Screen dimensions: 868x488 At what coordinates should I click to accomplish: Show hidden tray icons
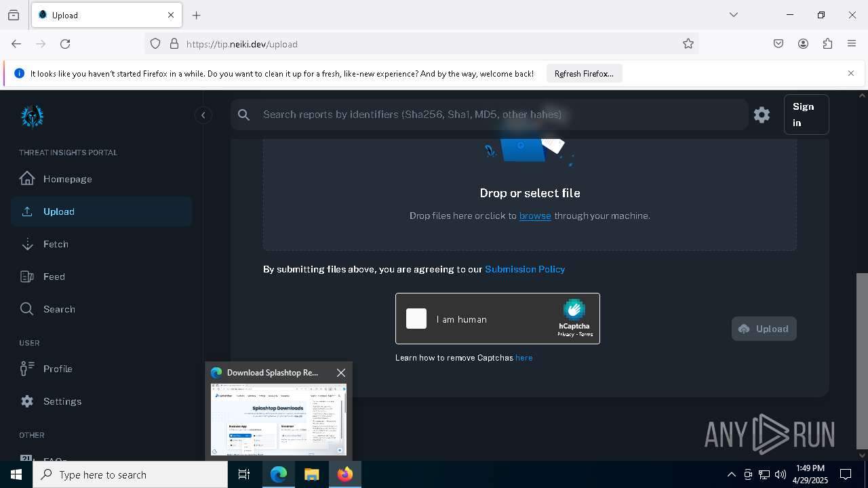(731, 474)
